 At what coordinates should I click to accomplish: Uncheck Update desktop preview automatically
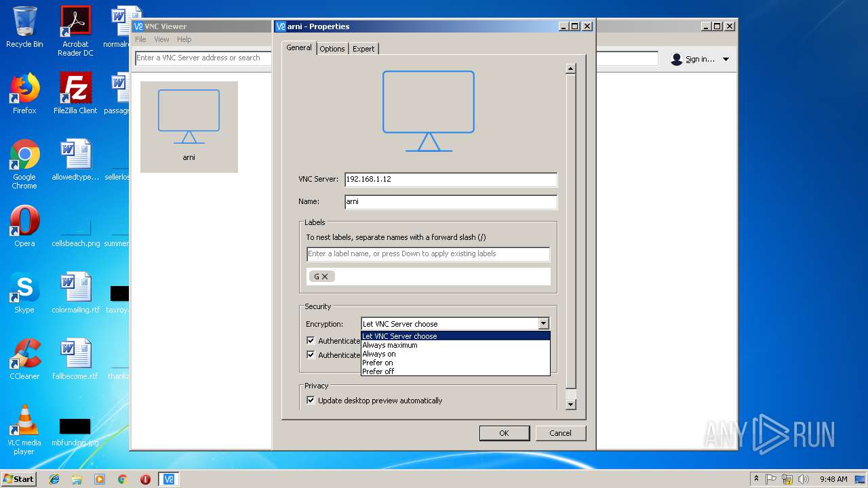pyautogui.click(x=311, y=401)
